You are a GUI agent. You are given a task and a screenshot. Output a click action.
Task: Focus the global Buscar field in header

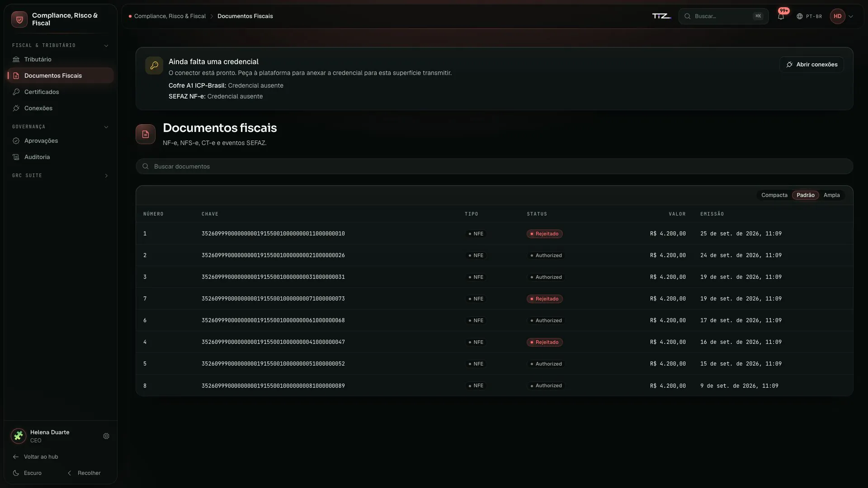(723, 16)
